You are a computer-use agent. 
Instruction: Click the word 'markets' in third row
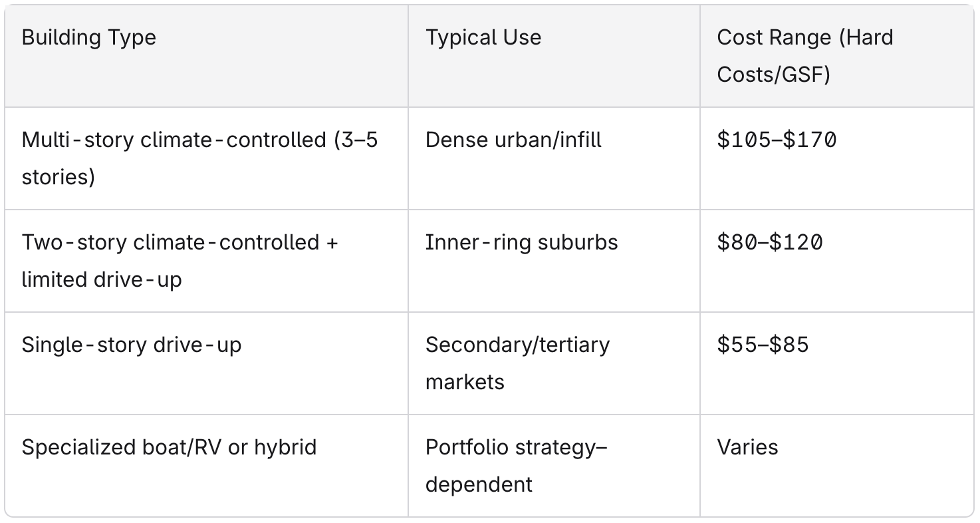click(465, 382)
